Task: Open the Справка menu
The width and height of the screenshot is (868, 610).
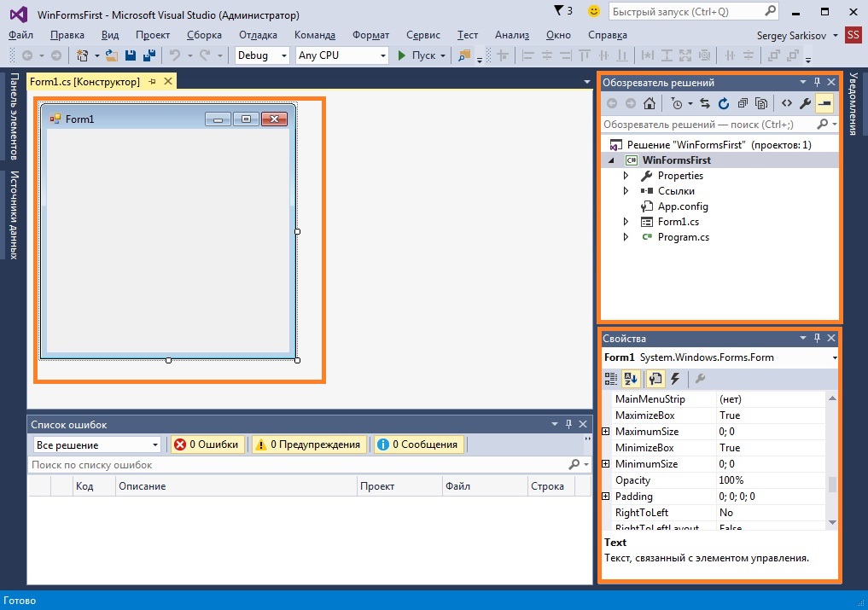Action: point(608,35)
